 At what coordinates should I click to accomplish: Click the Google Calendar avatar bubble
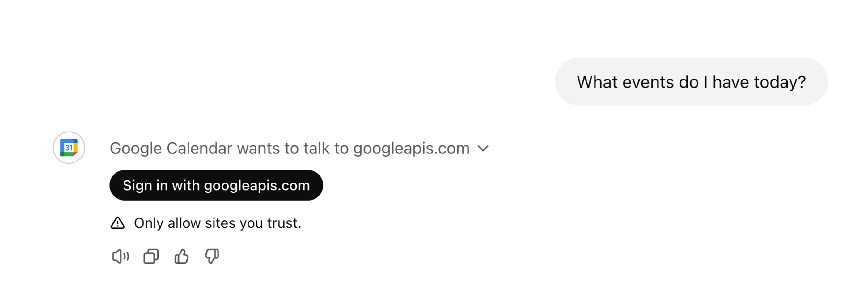coord(68,148)
